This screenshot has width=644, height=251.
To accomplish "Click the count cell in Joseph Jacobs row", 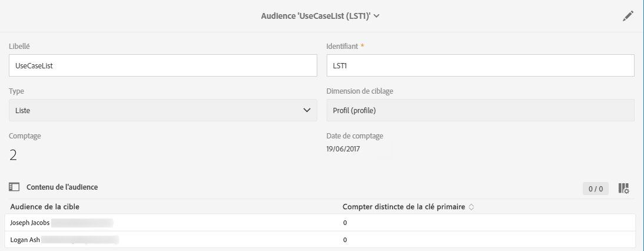I will (x=345, y=223).
